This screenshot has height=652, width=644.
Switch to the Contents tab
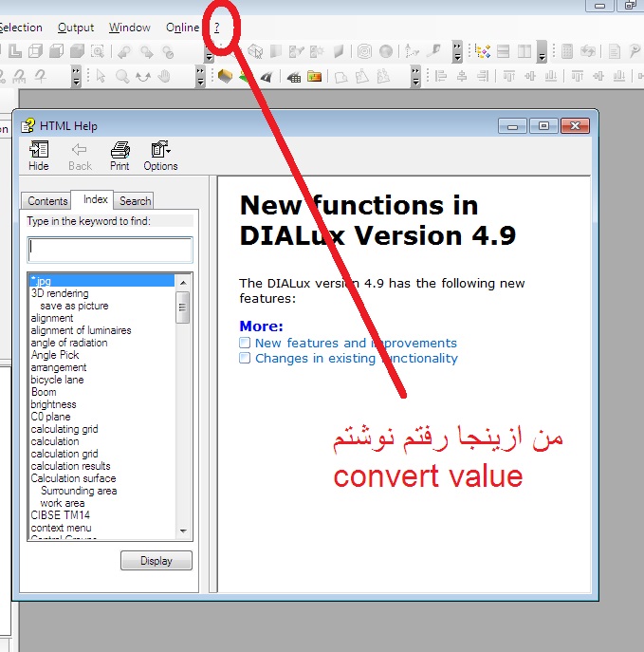coord(47,201)
